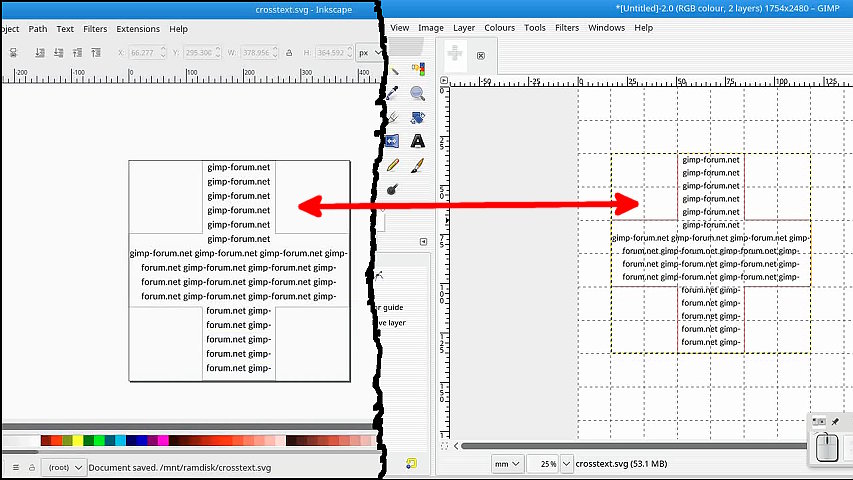Select the Flip tool in GIMP
Viewport: 853px width, 480px height.
392,141
